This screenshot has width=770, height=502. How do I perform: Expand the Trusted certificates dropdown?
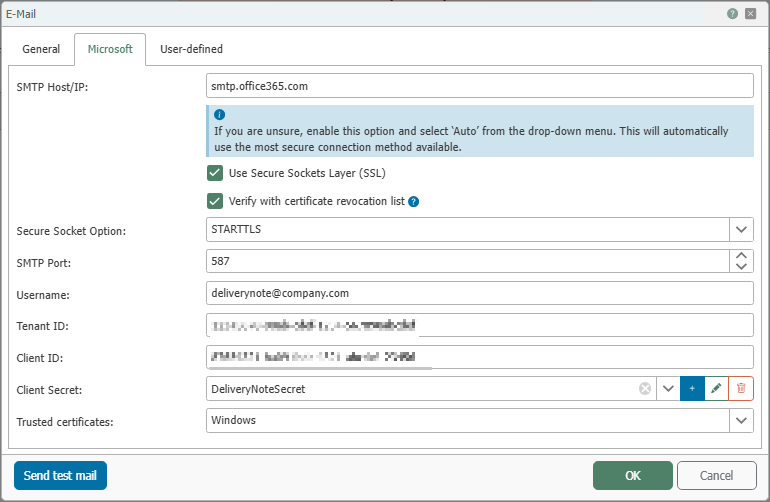click(x=741, y=420)
